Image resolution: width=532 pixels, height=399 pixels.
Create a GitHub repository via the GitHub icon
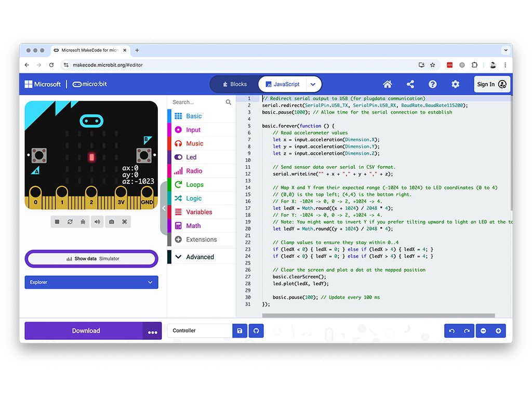click(256, 330)
